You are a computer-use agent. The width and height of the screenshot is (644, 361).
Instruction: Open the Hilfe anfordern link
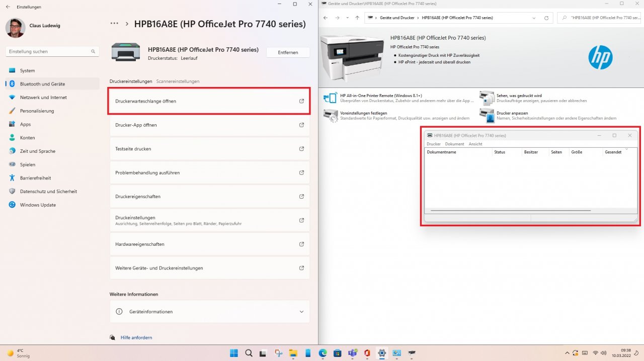[136, 337]
